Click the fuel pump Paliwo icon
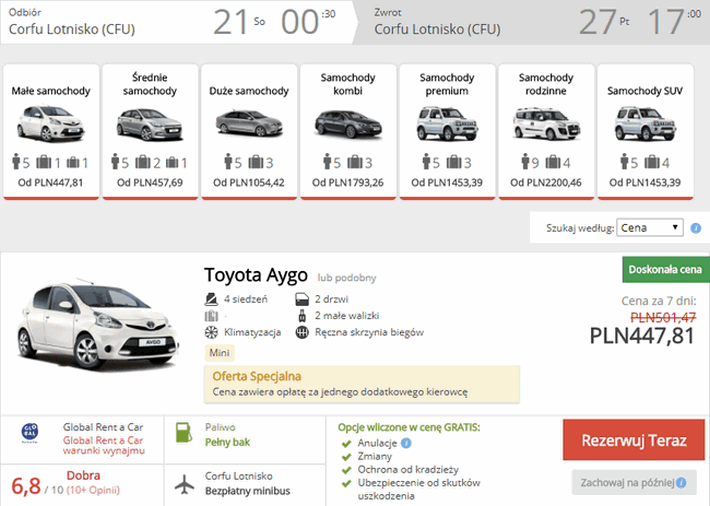710x506 pixels. pyautogui.click(x=183, y=433)
